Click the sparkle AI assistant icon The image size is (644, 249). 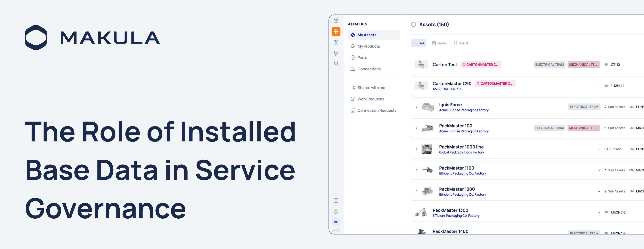pos(336,53)
